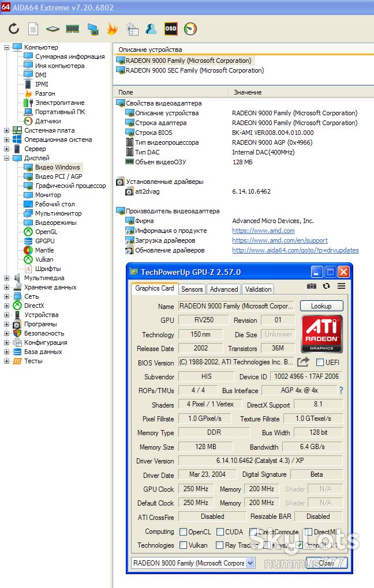The image size is (374, 588).
Task: Click the Lookup button
Action: [x=321, y=306]
